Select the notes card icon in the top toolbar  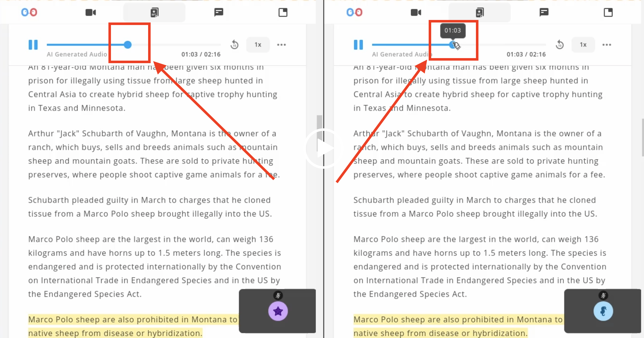pos(154,12)
